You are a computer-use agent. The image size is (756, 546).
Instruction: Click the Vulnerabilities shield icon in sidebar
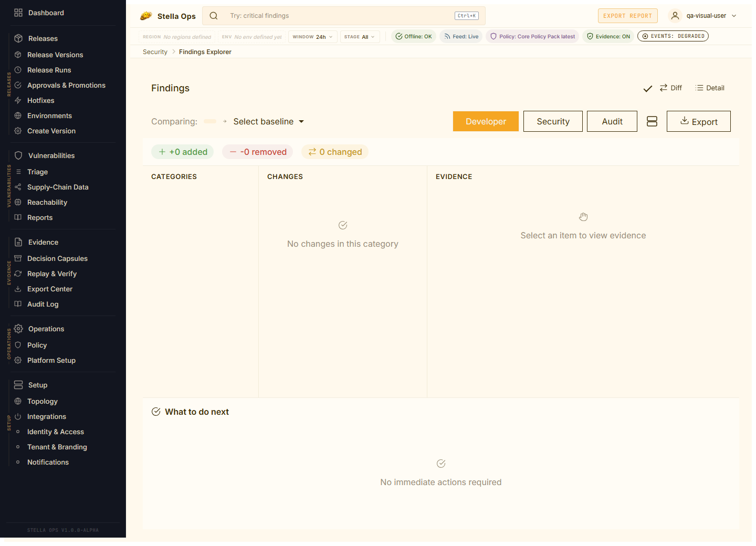18,155
